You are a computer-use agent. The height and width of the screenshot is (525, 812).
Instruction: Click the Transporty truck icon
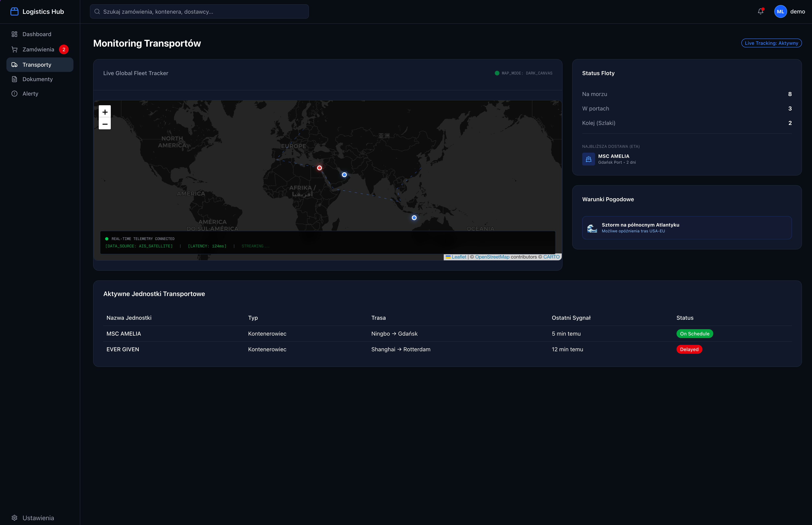tap(14, 65)
